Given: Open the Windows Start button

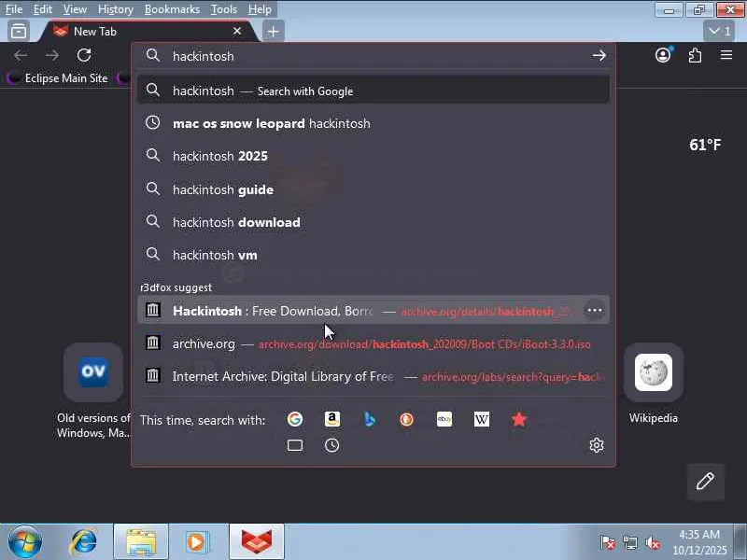Looking at the screenshot, I should click(24, 542).
